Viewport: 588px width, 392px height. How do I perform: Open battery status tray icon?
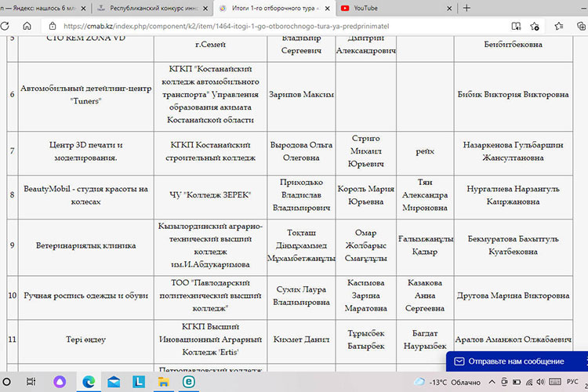(x=517, y=382)
